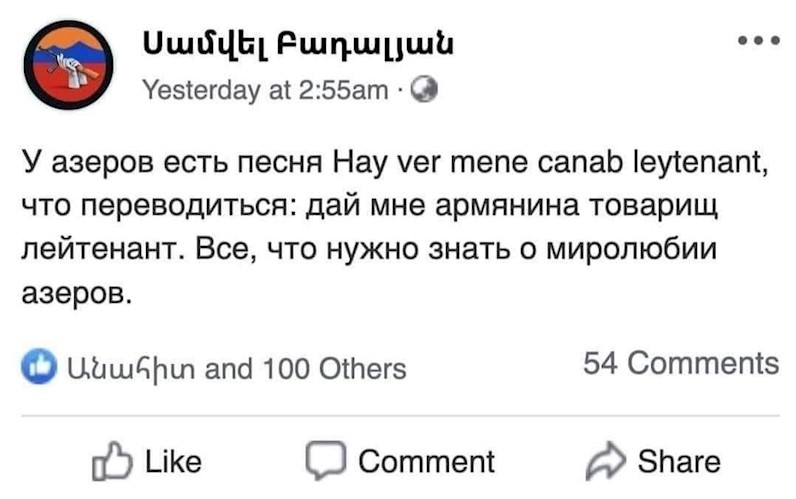Click the final word "азеров." in post
The height and width of the screenshot is (499, 796).
coord(77,292)
